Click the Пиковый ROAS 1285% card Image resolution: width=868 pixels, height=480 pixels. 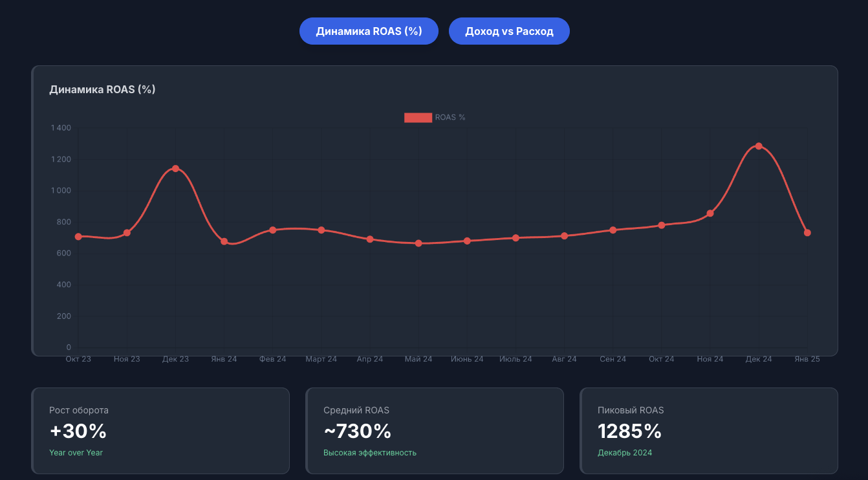pyautogui.click(x=709, y=430)
